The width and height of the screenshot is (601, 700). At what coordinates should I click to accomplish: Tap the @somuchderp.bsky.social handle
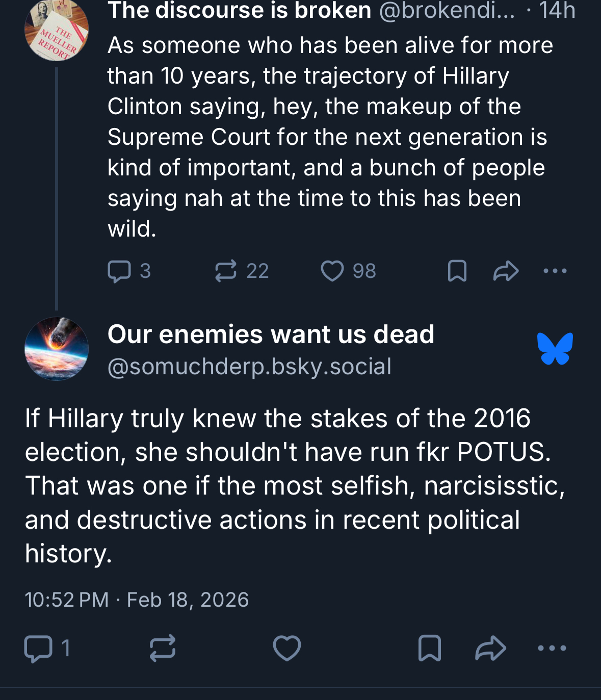[x=249, y=367]
